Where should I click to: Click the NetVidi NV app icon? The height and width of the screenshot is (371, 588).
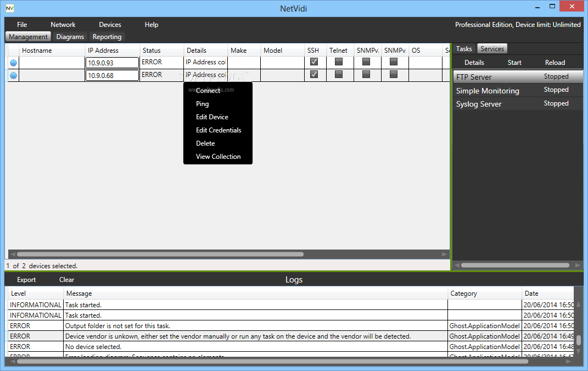[10, 8]
